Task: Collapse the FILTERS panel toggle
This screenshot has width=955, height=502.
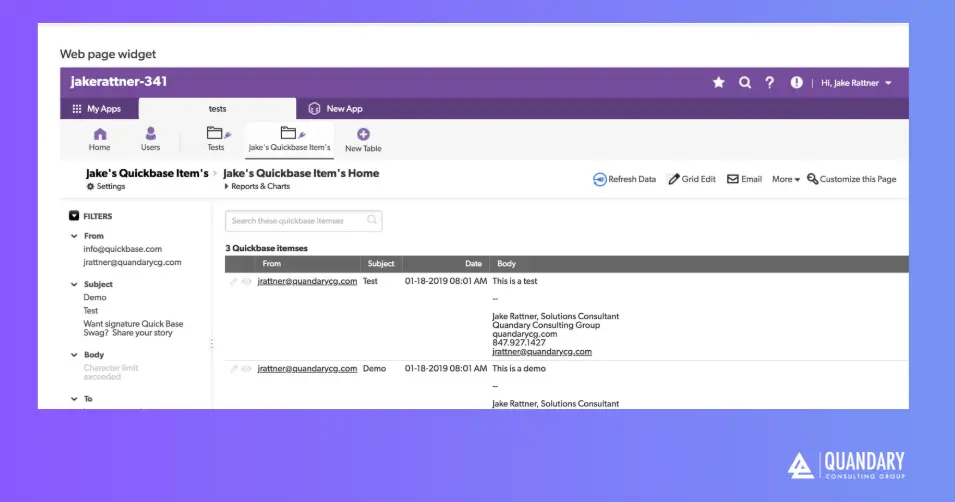Action: tap(74, 216)
